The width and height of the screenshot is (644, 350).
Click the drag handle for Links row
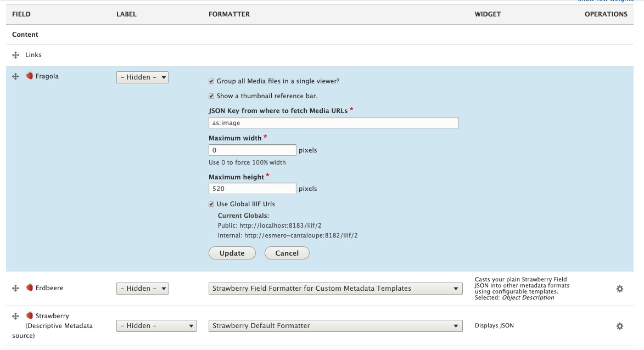pos(15,55)
